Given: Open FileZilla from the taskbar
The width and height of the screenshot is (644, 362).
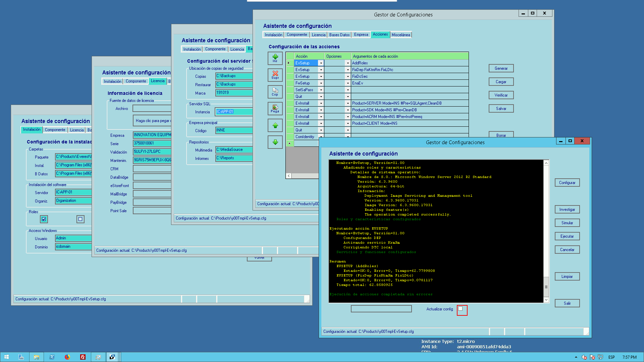Looking at the screenshot, I should tap(83, 357).
